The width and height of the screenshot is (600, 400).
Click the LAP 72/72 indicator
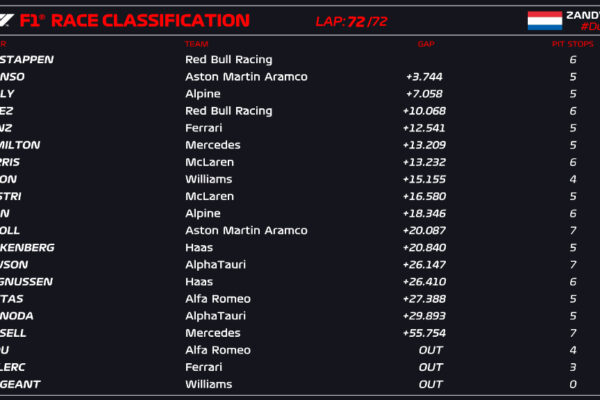351,21
